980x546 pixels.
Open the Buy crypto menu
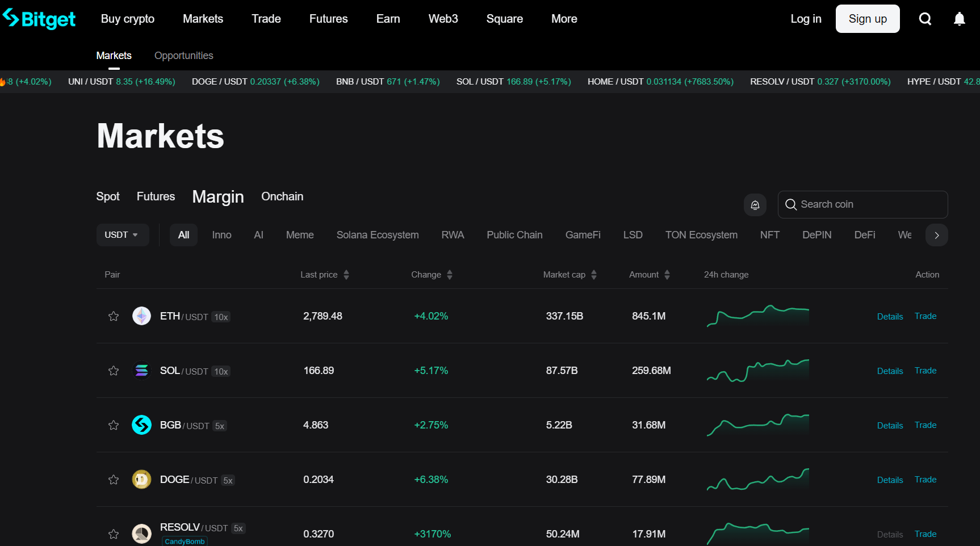(128, 19)
